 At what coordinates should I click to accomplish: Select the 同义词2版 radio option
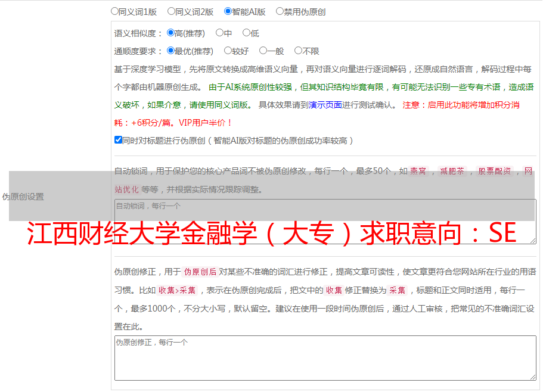tap(171, 11)
